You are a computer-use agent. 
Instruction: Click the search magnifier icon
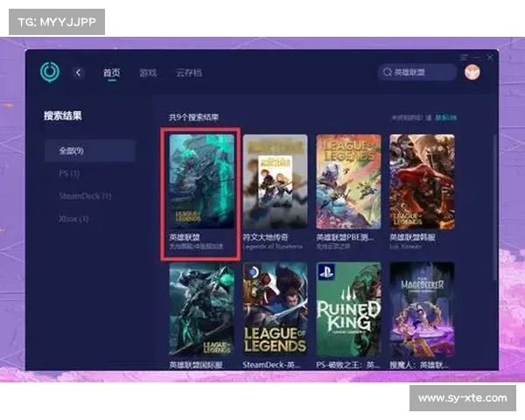tap(388, 72)
